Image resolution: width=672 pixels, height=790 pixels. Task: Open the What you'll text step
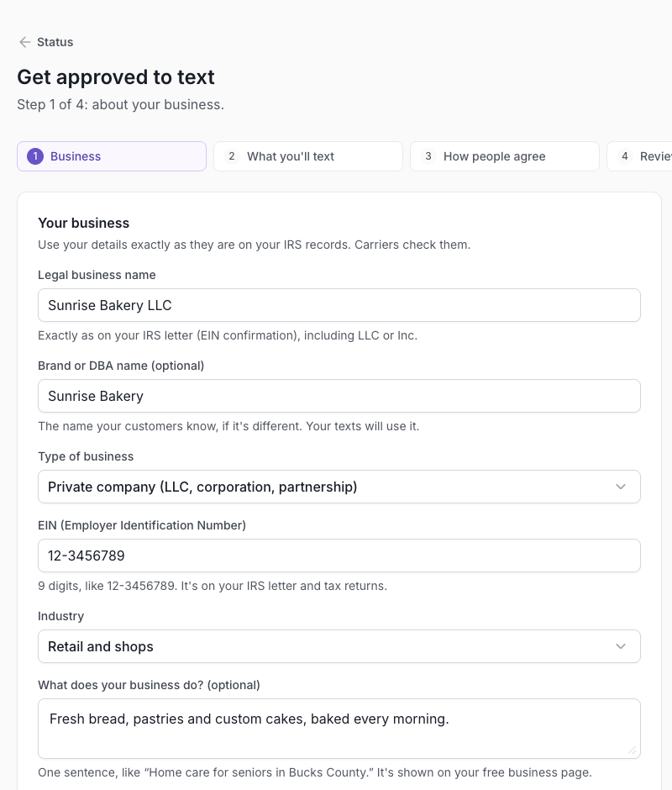[x=308, y=156]
